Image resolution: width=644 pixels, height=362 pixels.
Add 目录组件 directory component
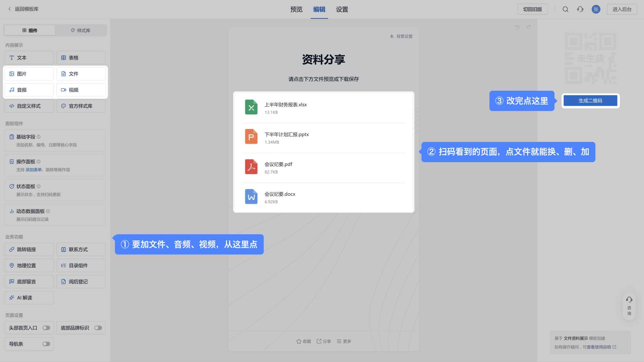click(81, 265)
